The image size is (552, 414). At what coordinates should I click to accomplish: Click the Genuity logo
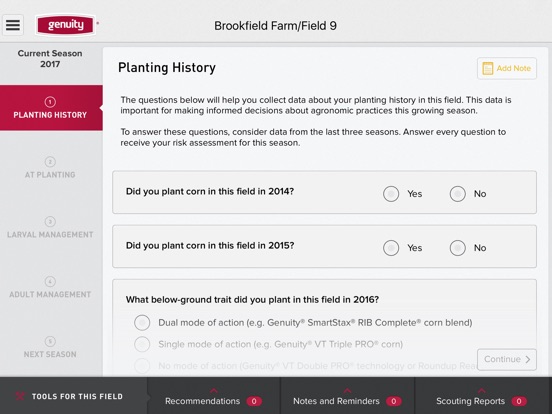(x=66, y=25)
